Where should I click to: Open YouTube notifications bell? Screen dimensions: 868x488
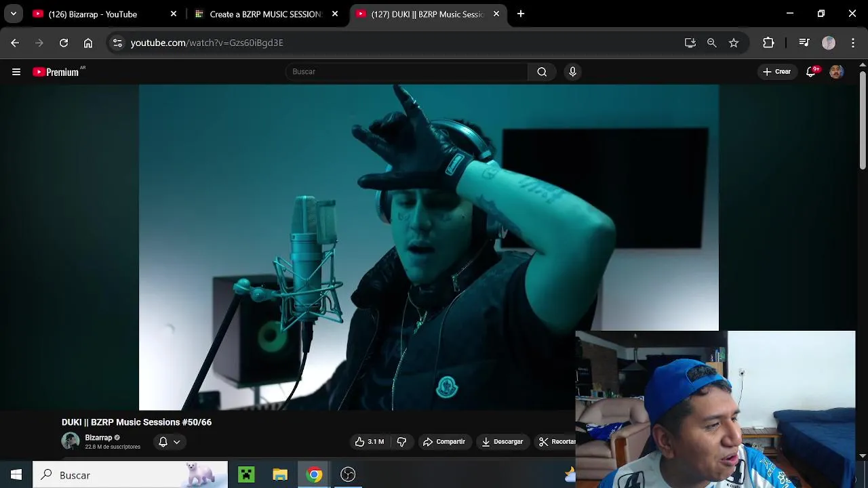811,72
